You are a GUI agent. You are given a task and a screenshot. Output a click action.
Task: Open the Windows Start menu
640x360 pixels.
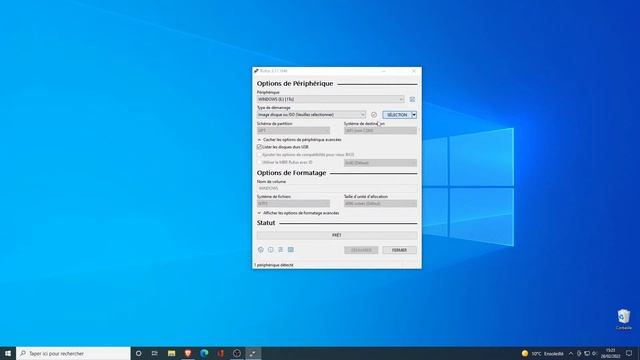pos(8,353)
